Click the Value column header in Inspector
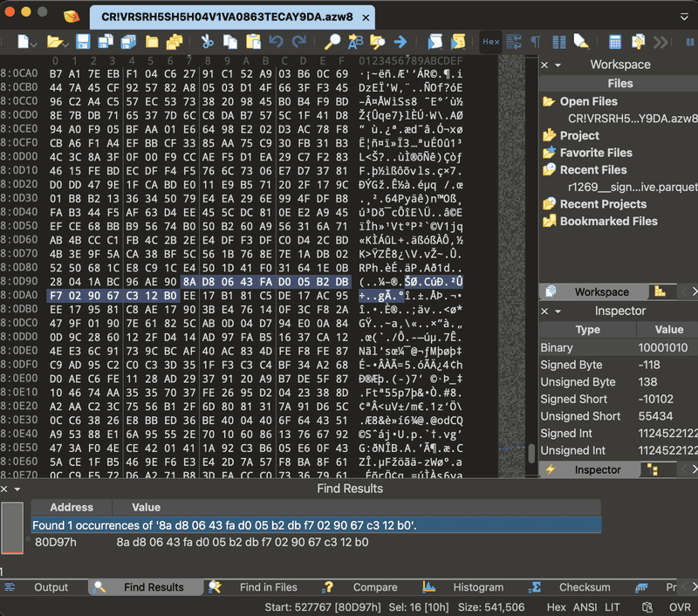The image size is (698, 616). click(x=668, y=330)
